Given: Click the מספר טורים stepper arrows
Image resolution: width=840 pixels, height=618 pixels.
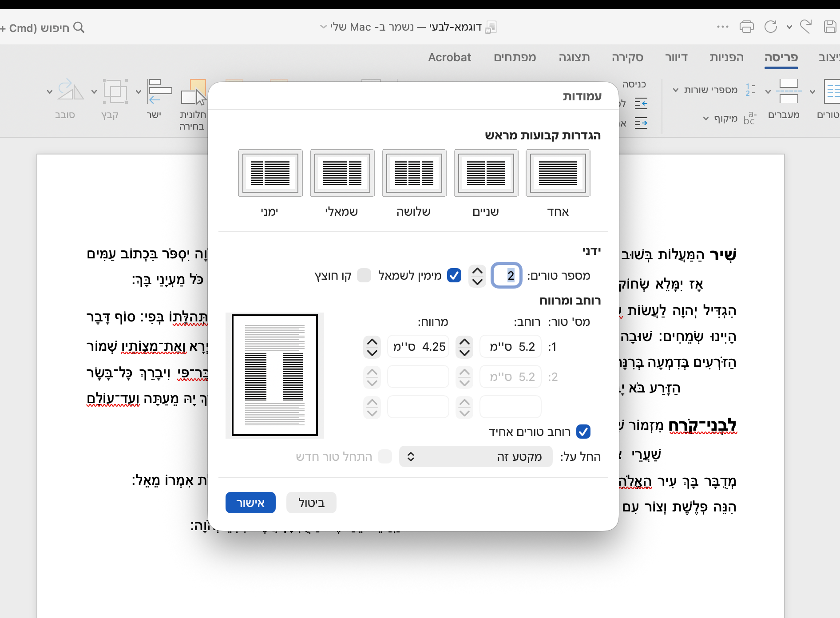Looking at the screenshot, I should click(x=477, y=275).
